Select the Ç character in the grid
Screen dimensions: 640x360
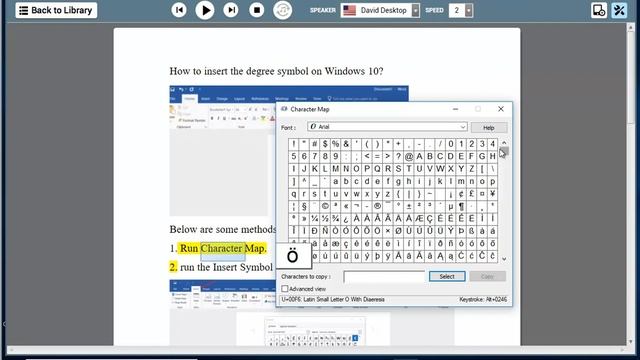pos(430,219)
